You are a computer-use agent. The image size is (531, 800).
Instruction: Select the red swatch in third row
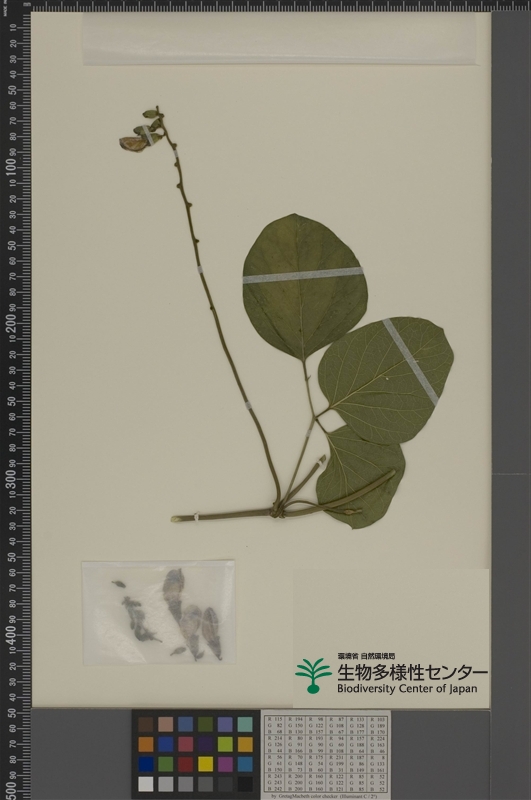[185, 764]
